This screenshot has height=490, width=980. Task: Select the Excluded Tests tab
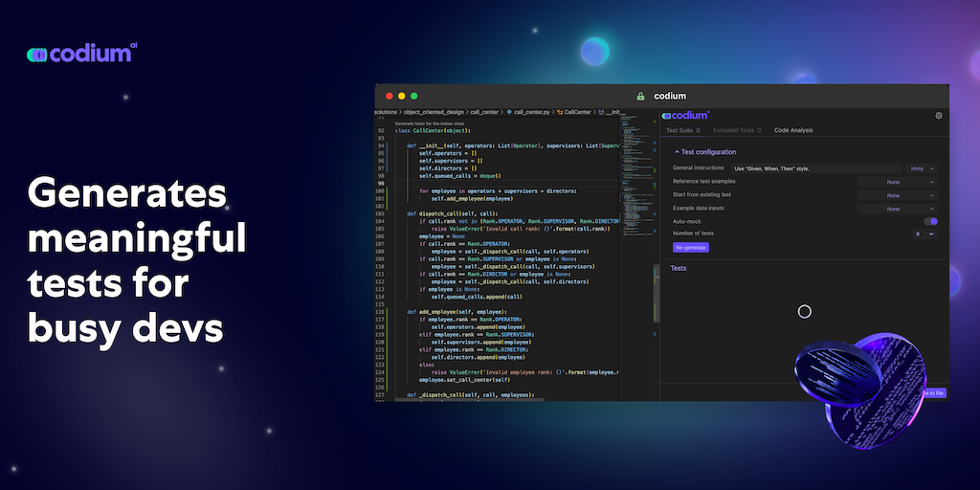[737, 130]
